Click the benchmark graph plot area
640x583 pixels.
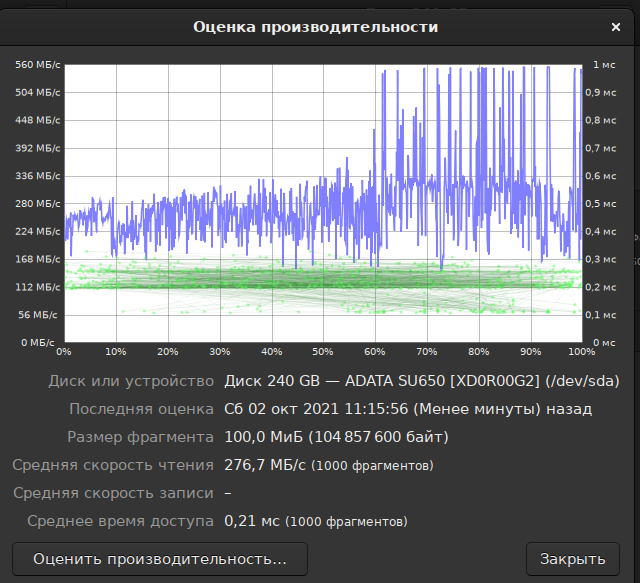click(323, 204)
